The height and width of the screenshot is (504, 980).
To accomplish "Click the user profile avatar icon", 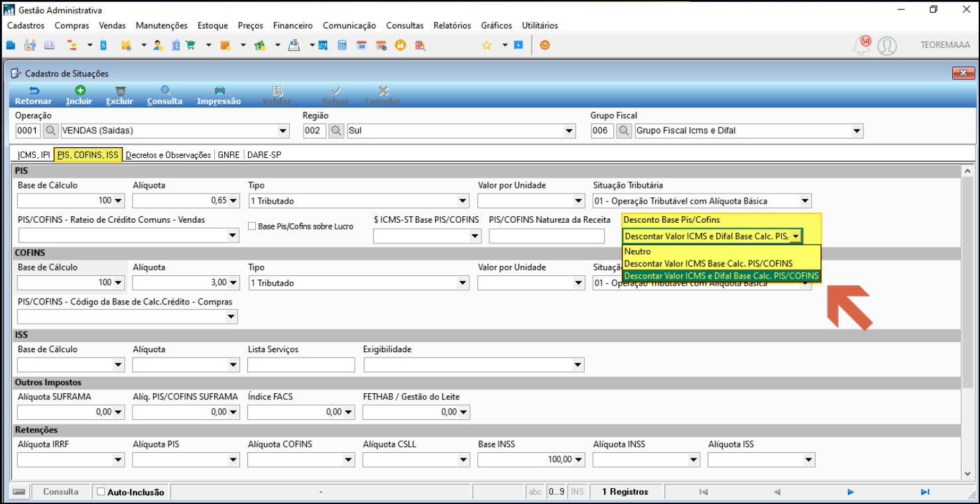I will [887, 46].
